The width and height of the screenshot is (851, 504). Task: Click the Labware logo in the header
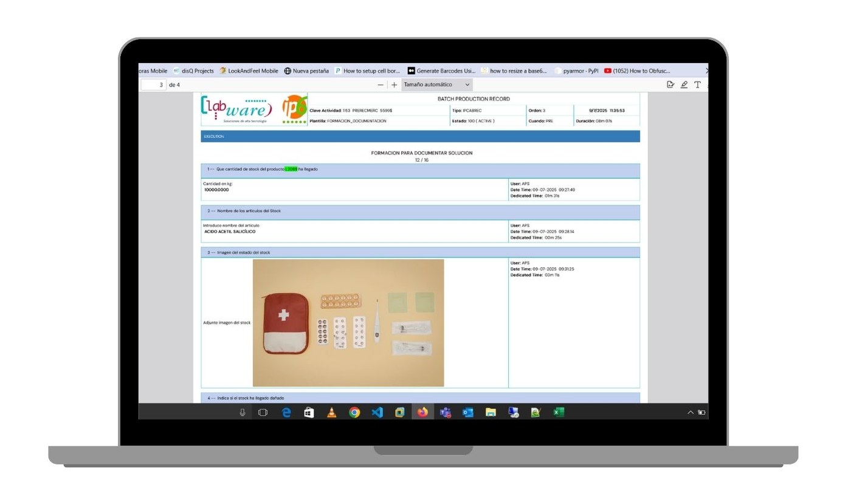pos(237,109)
